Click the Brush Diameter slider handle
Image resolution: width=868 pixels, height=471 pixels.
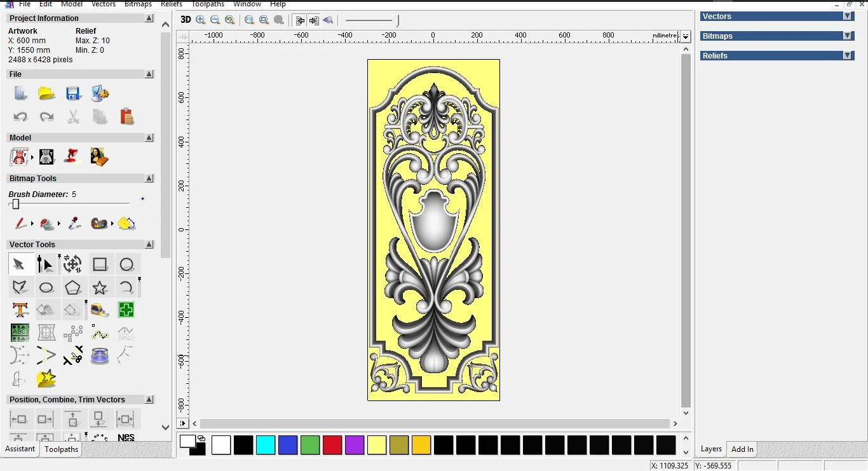[16, 204]
